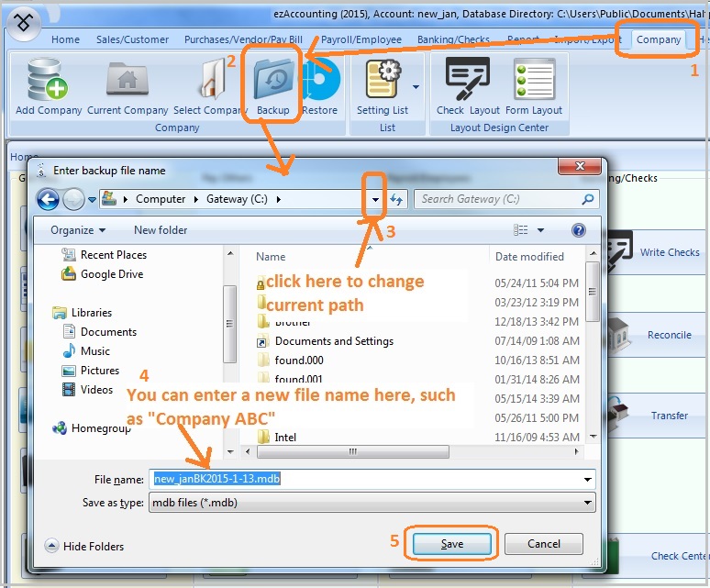Open the Form Layout icon
The width and height of the screenshot is (710, 588).
(x=533, y=82)
